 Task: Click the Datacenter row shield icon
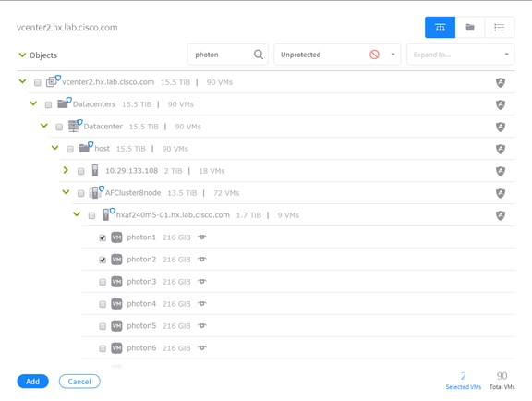(501, 127)
